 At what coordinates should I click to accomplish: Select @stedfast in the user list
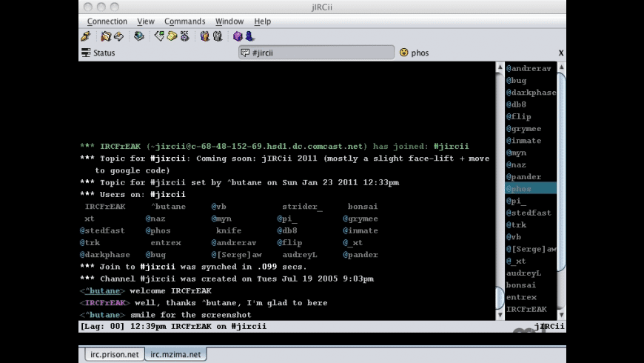click(531, 213)
